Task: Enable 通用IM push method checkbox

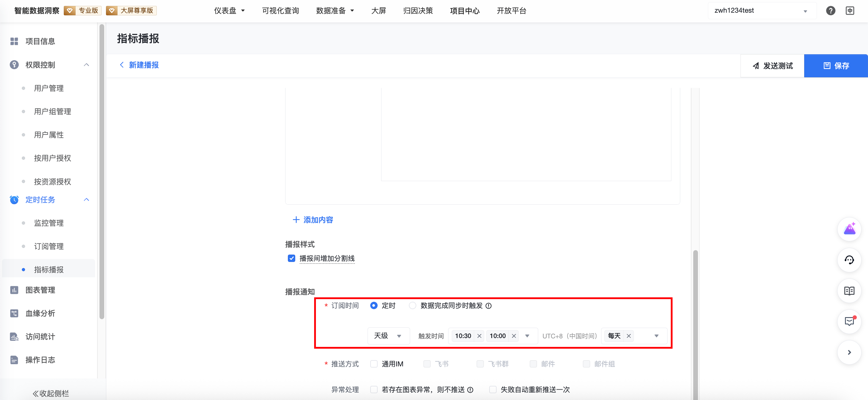Action: [374, 364]
